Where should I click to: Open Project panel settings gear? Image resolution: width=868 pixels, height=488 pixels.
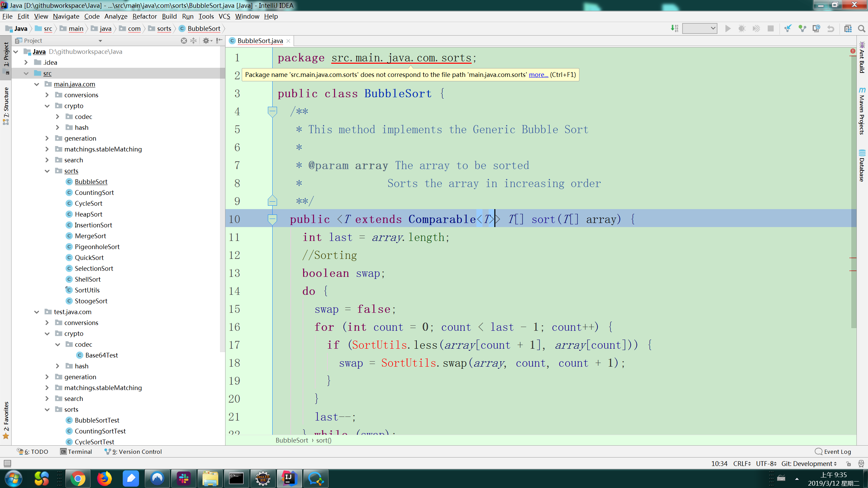pos(206,41)
